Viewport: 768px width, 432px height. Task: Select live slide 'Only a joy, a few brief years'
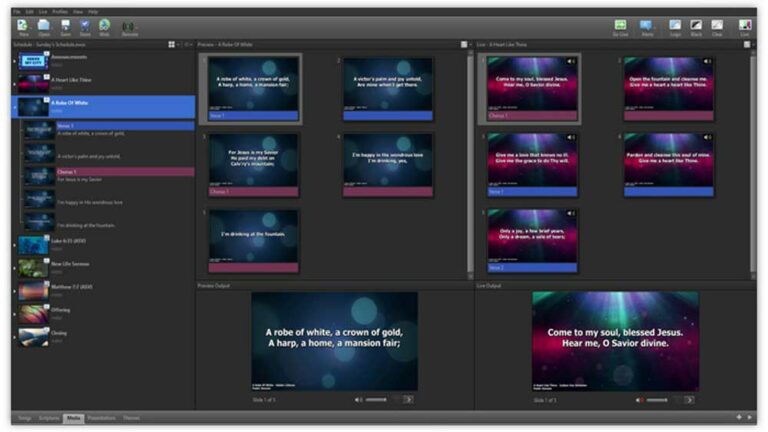pyautogui.click(x=532, y=241)
